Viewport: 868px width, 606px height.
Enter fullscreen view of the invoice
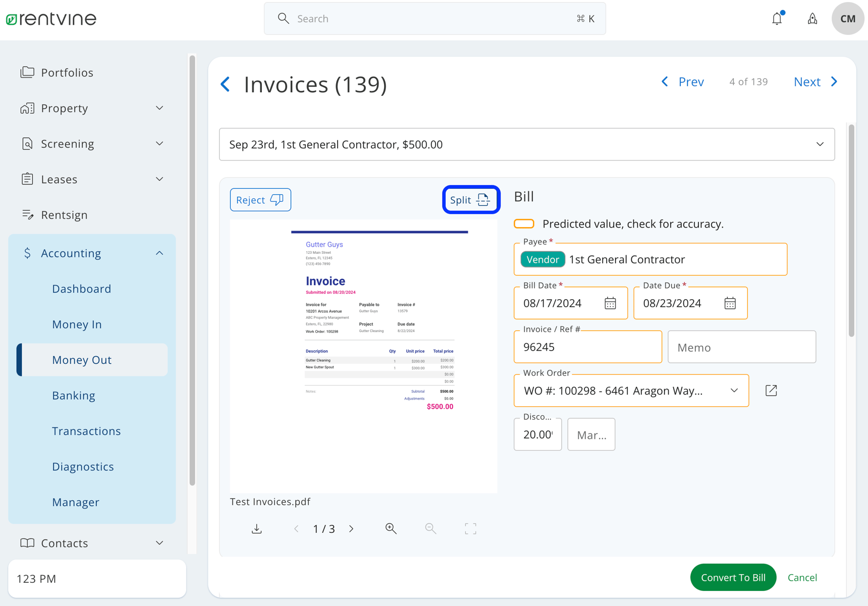[470, 528]
